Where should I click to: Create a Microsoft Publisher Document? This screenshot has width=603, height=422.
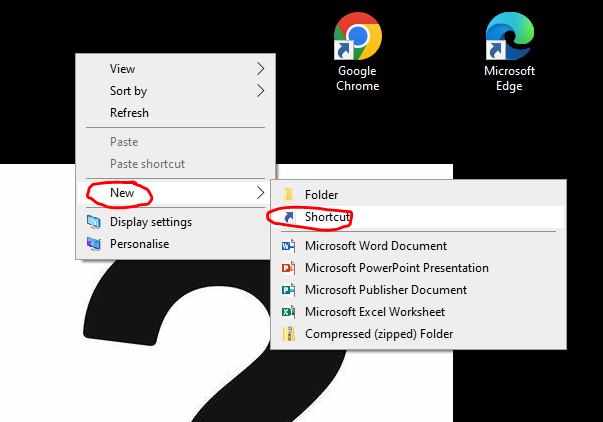418,290
